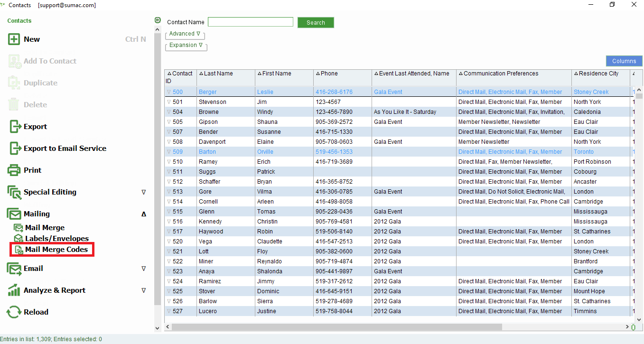The width and height of the screenshot is (644, 344).
Task: Create a New contact
Action: (30, 39)
